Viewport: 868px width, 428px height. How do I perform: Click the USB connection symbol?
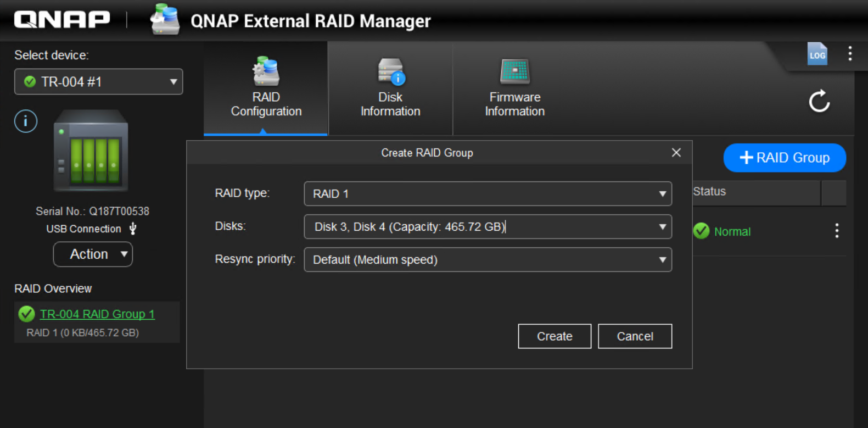point(133,229)
